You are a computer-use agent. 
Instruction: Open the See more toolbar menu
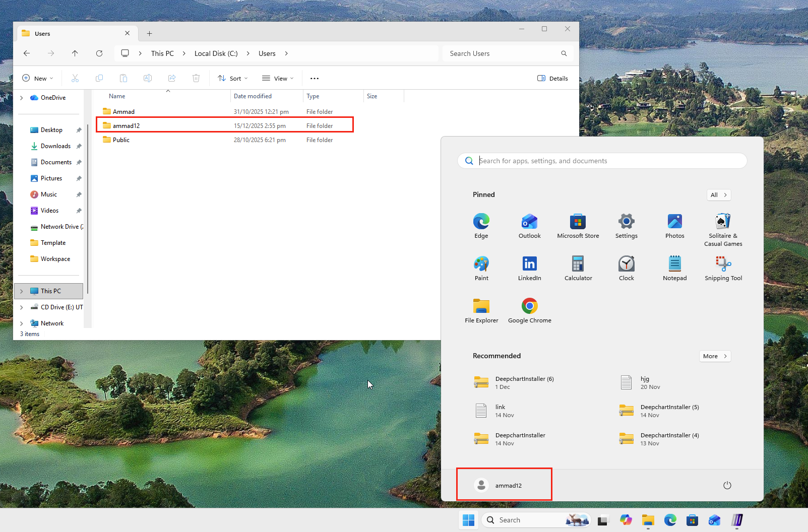pos(314,79)
